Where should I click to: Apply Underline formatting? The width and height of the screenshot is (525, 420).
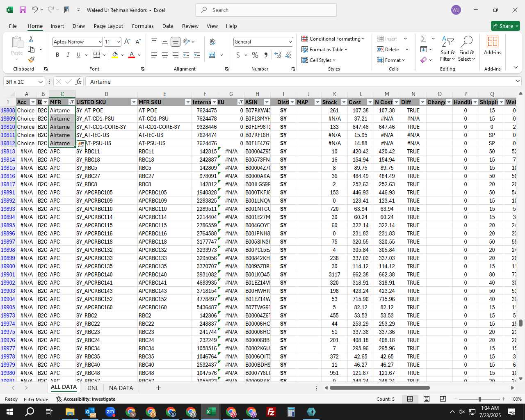(x=78, y=55)
